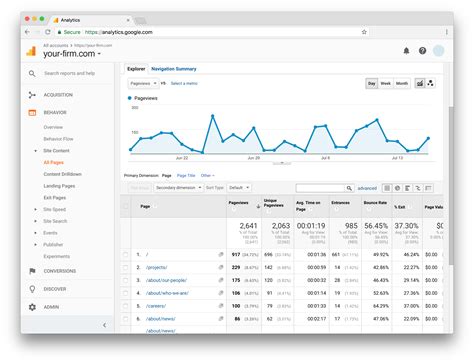
Task: Open the /careers/ external link icon
Action: 221,306
